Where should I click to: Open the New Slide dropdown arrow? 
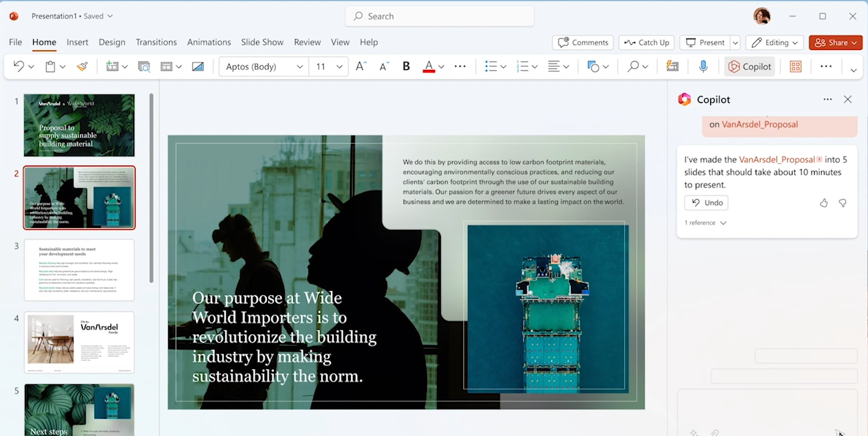pos(124,67)
